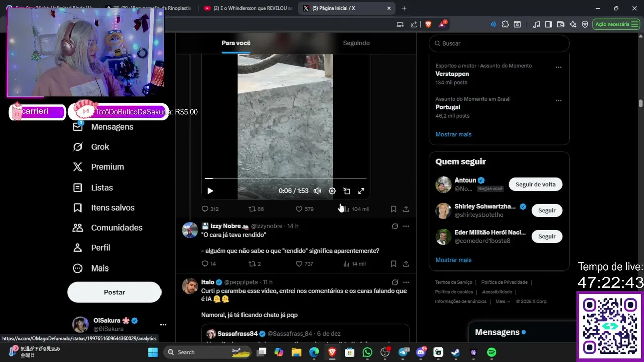Click Mostrar mais under Quem seguir
The width and height of the screenshot is (644, 362).
(x=453, y=260)
